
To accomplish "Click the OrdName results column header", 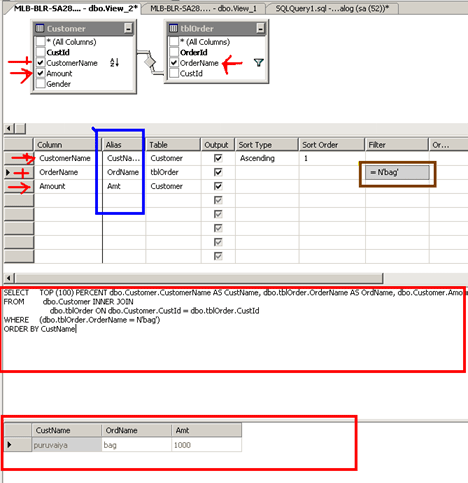I will [x=137, y=430].
